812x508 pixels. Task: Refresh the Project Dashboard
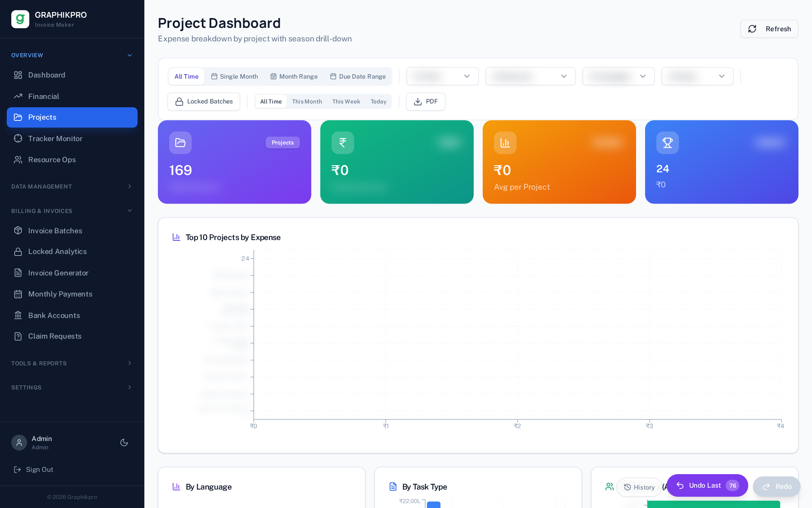click(769, 29)
